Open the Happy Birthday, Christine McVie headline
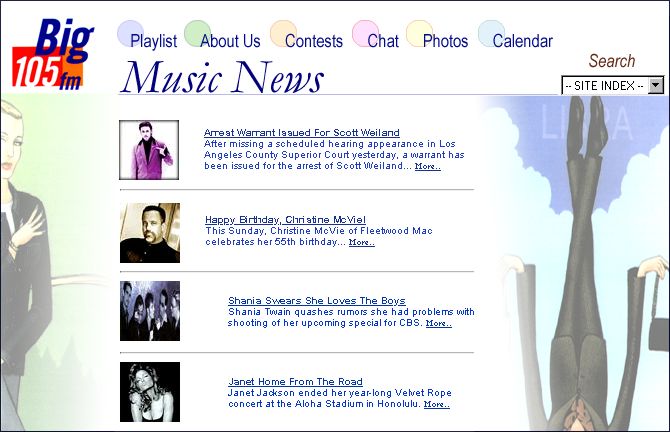Viewport: 670px width, 432px height. (x=285, y=220)
